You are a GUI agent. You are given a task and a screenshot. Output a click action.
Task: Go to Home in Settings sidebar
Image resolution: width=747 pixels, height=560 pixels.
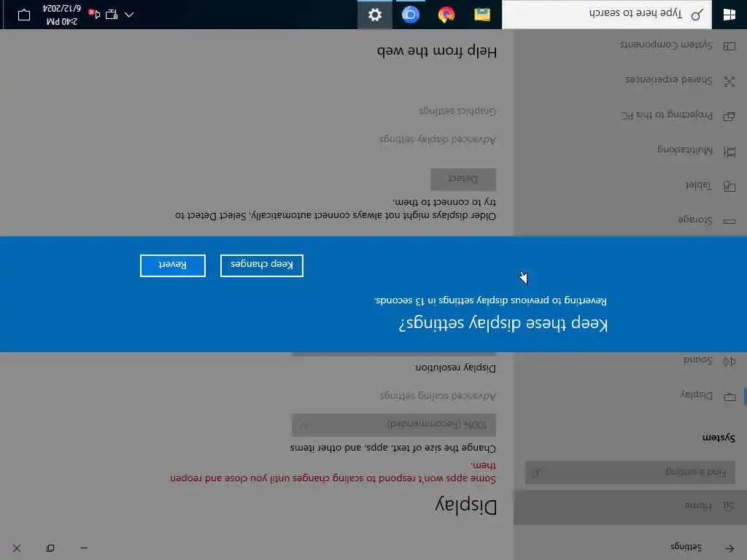[x=630, y=507]
